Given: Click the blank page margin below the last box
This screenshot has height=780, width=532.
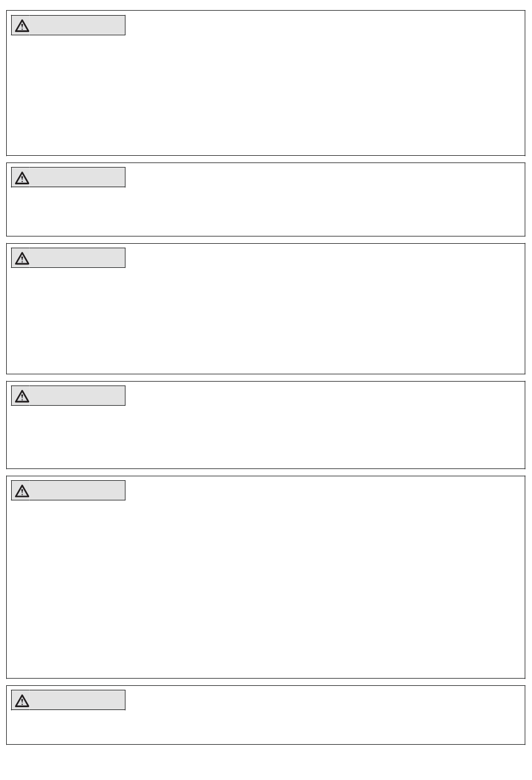Looking at the screenshot, I should tap(266, 763).
